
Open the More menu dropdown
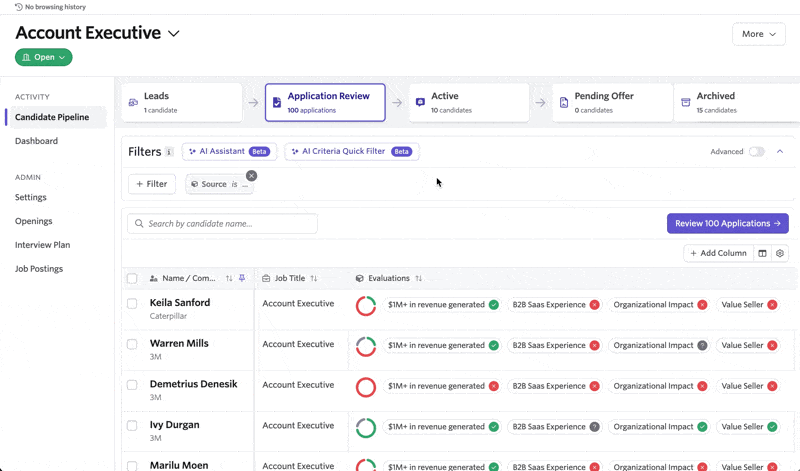pyautogui.click(x=759, y=34)
